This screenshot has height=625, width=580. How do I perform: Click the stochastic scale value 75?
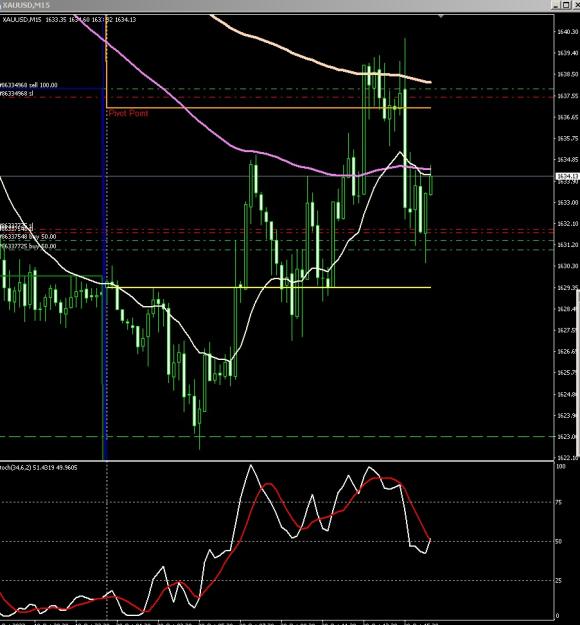(559, 503)
